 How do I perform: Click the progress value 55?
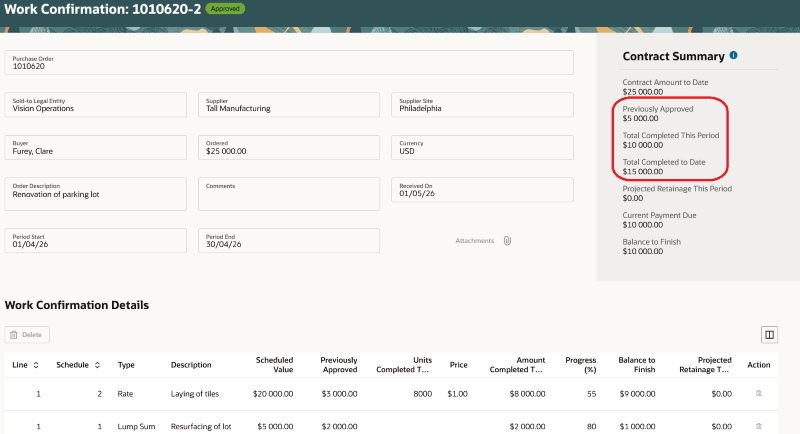point(592,394)
